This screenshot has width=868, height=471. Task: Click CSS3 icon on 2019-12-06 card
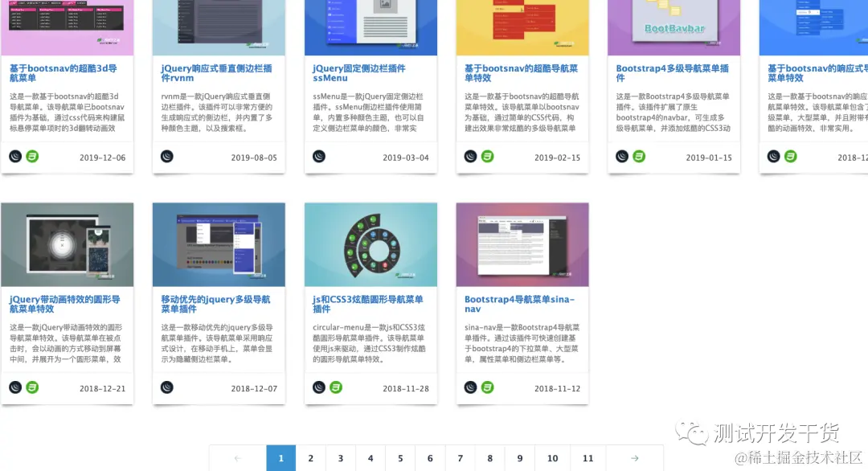(33, 157)
